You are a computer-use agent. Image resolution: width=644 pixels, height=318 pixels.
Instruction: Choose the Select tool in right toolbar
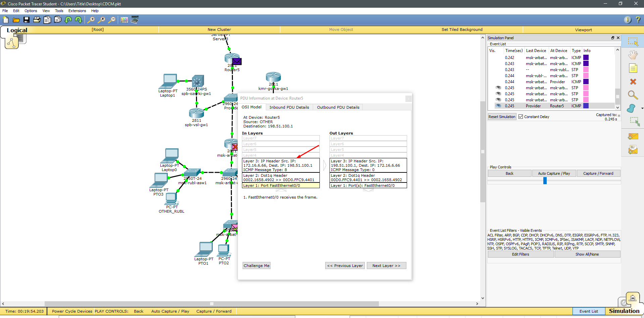point(633,42)
